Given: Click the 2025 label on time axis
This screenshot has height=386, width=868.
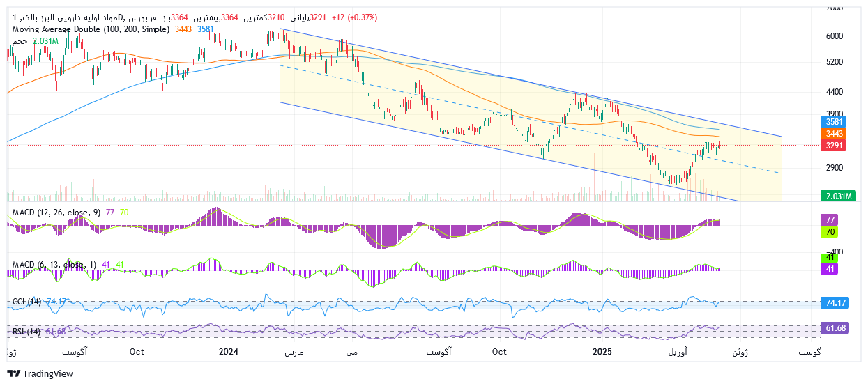Looking at the screenshot, I should pos(601,353).
